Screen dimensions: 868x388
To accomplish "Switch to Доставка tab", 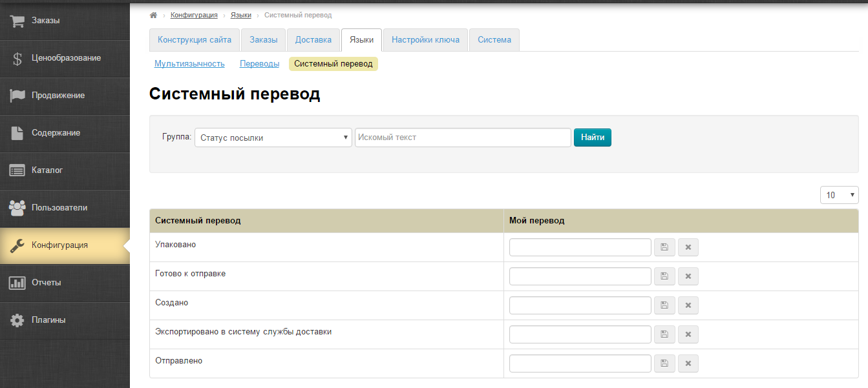I will [x=313, y=39].
